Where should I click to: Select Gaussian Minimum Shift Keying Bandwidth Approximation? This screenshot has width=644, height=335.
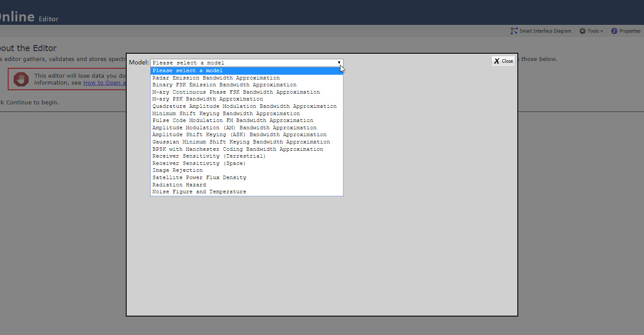coord(247,142)
